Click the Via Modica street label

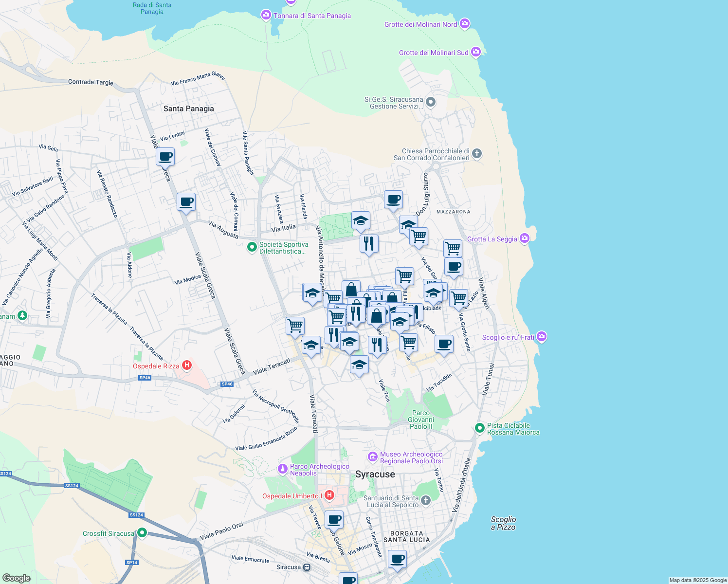pos(188,279)
